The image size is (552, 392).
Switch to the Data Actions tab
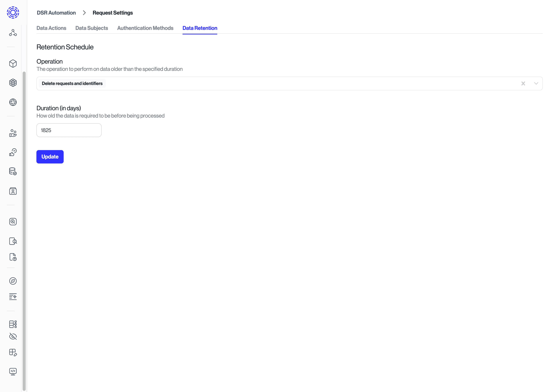coord(51,28)
